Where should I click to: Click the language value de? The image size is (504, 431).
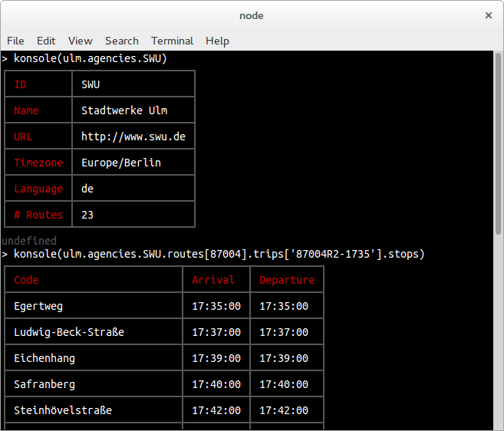coord(87,189)
